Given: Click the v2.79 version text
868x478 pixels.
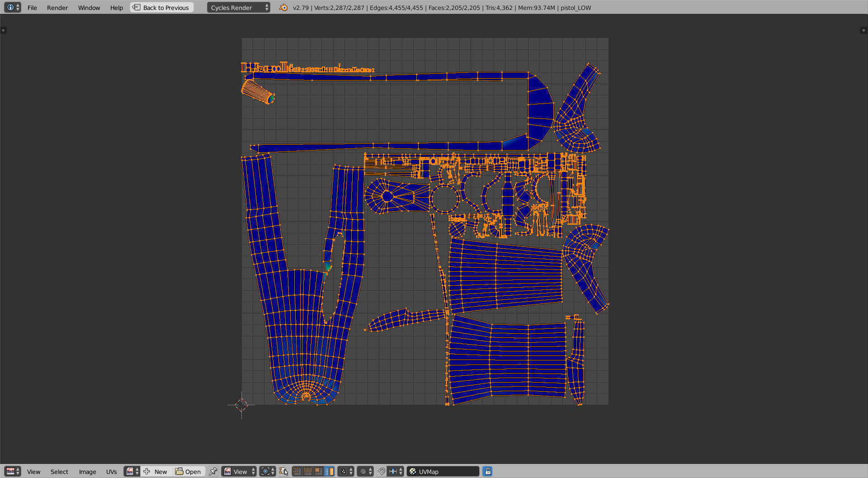Looking at the screenshot, I should point(301,8).
